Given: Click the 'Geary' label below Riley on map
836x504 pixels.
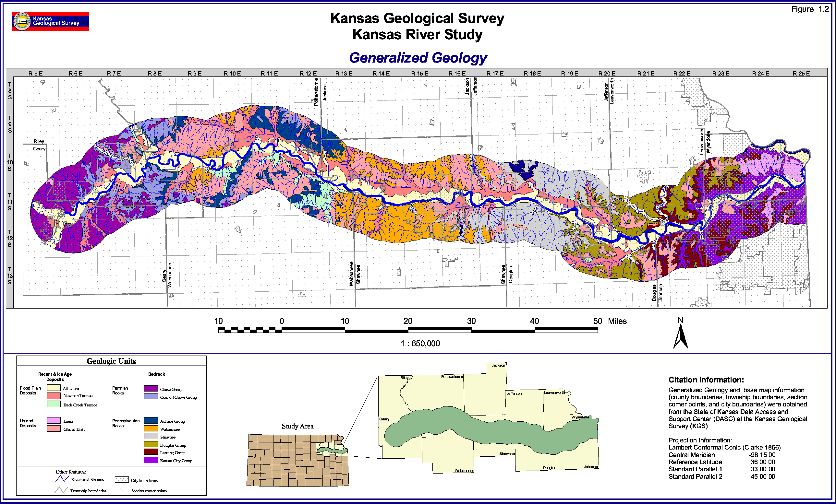Looking at the screenshot, I should point(39,149).
